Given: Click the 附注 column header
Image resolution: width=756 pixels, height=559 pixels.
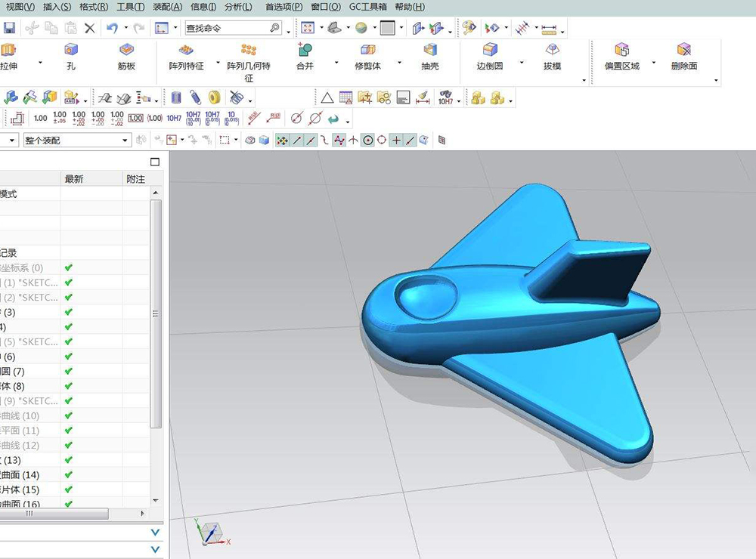Looking at the screenshot, I should pyautogui.click(x=135, y=179).
